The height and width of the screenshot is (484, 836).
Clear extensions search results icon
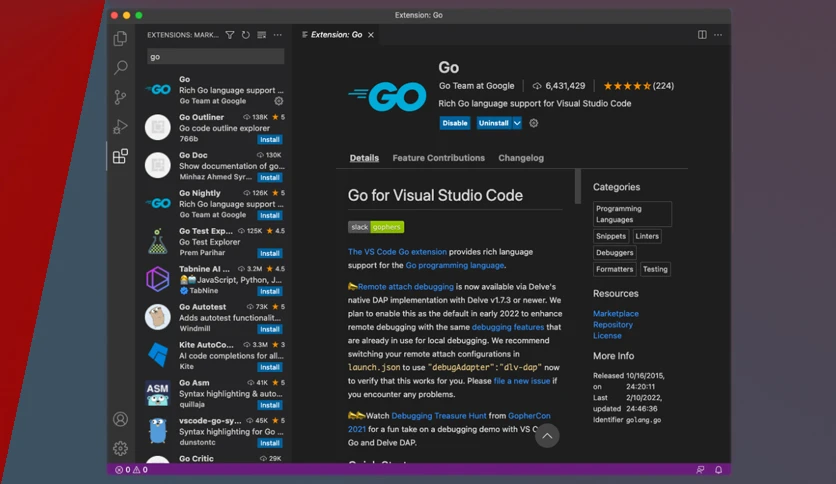(262, 35)
